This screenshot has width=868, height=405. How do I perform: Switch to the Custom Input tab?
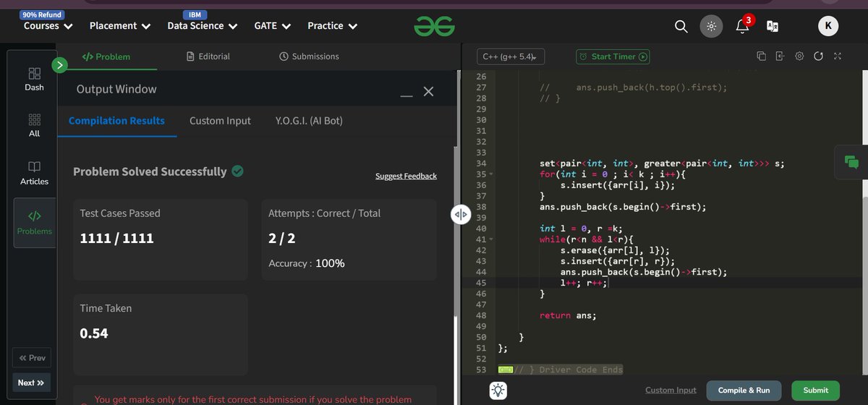click(220, 121)
